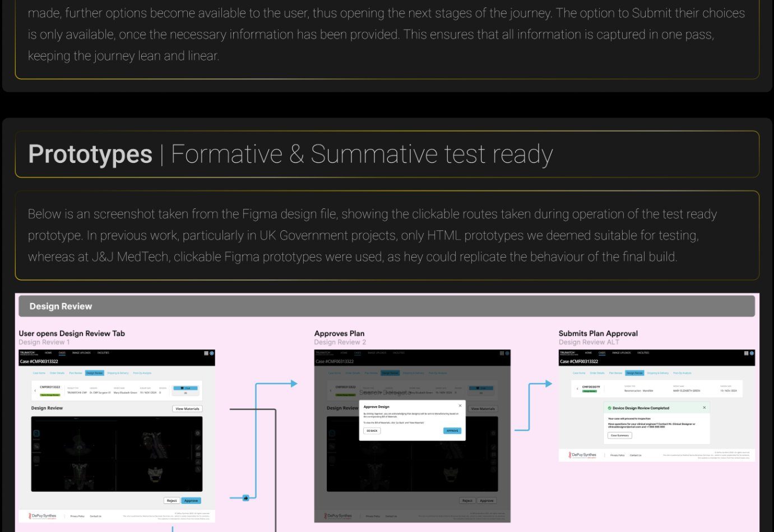Click the HOME nav item in Design Review 1
The width and height of the screenshot is (774, 532).
[48, 353]
